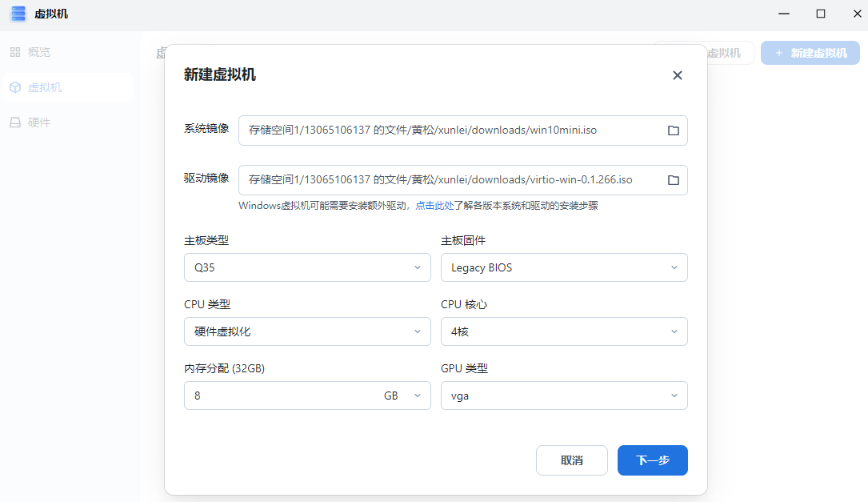Viewport: 868px width, 502px height.
Task: Open the GPU 类型 vga dropdown
Action: 564,396
